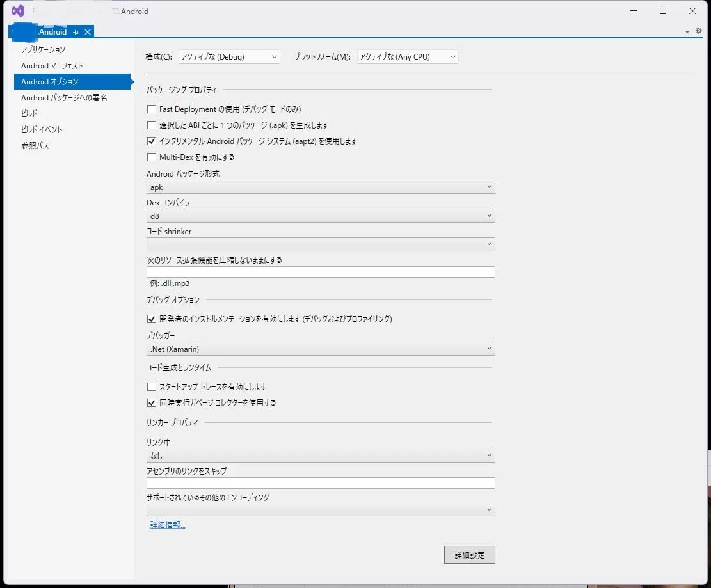Open Android パッケージへの署名 section

(x=64, y=97)
